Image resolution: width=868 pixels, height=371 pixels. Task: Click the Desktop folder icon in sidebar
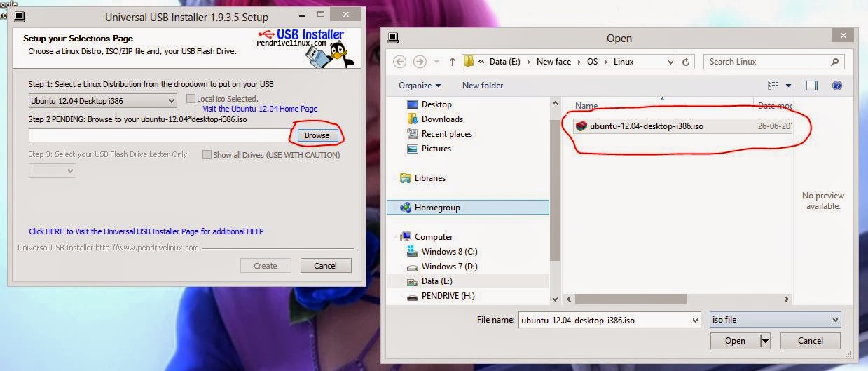coord(413,104)
